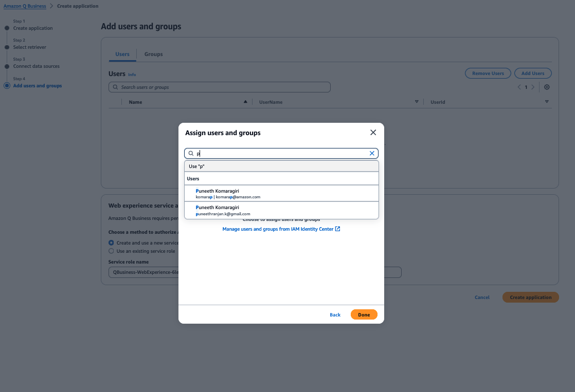Click the Create application button

pos(530,297)
